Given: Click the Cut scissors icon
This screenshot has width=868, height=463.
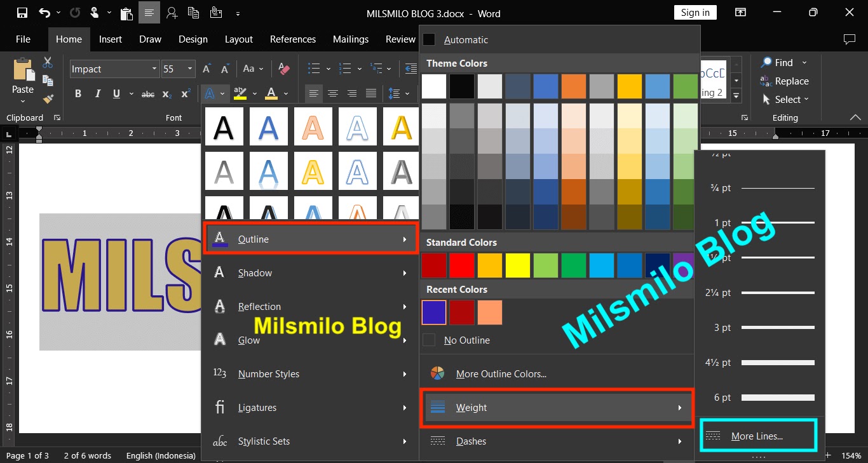Looking at the screenshot, I should 48,62.
